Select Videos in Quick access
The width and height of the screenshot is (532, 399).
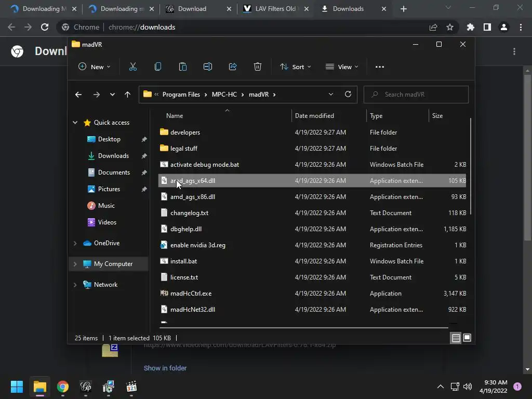pyautogui.click(x=107, y=222)
